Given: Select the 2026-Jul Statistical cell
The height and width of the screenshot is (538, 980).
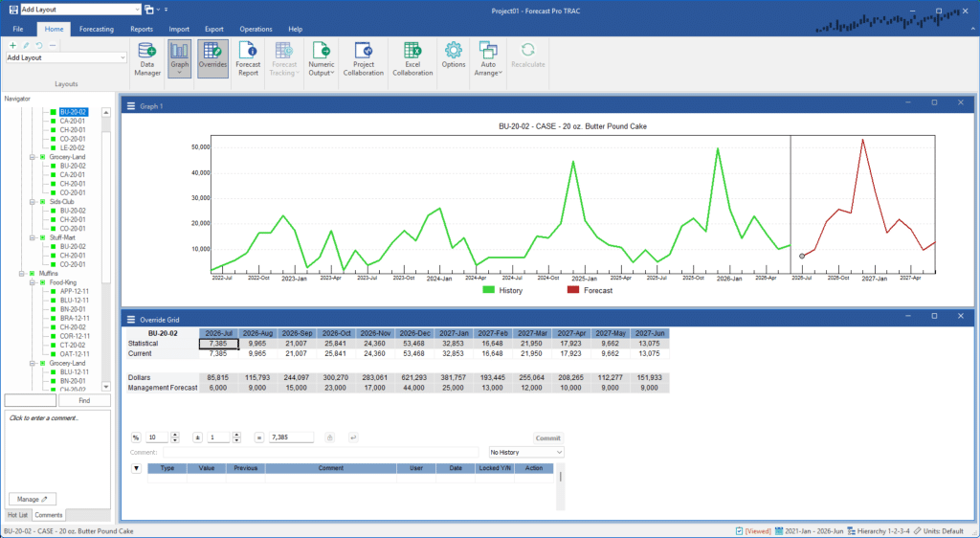Looking at the screenshot, I should [x=216, y=343].
